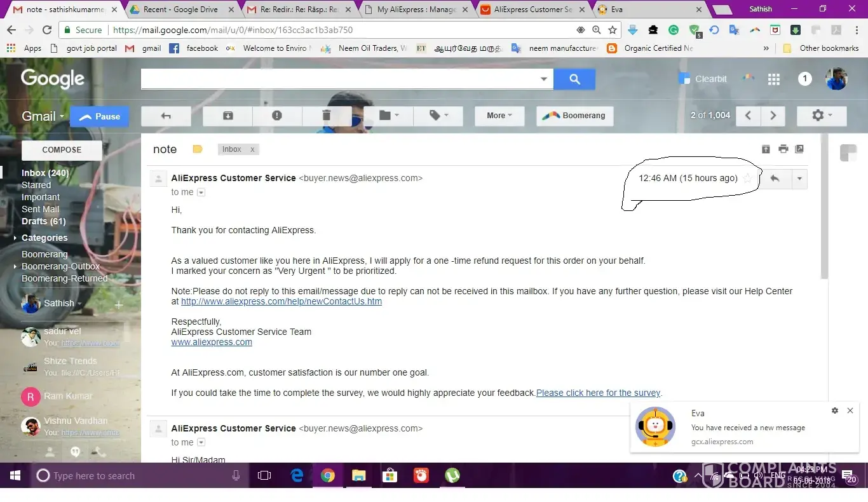Print all messages in conversation
The height and width of the screenshot is (502, 868).
coord(783,149)
